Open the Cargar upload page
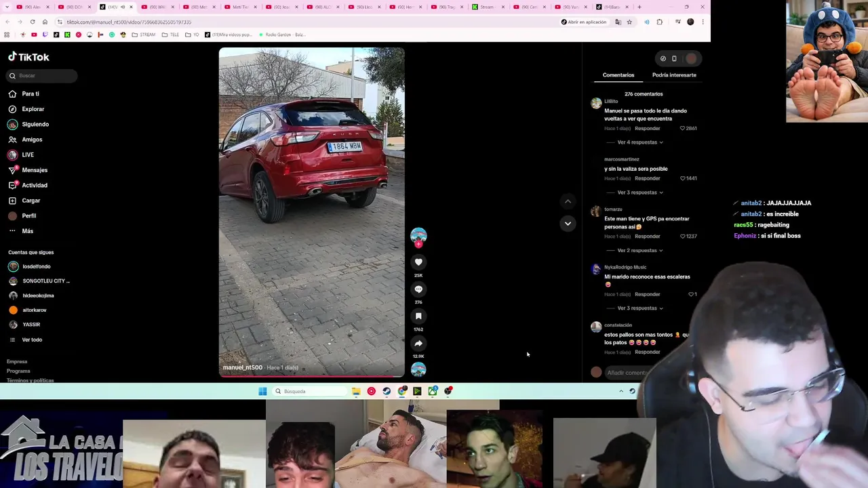This screenshot has height=488, width=868. [31, 201]
